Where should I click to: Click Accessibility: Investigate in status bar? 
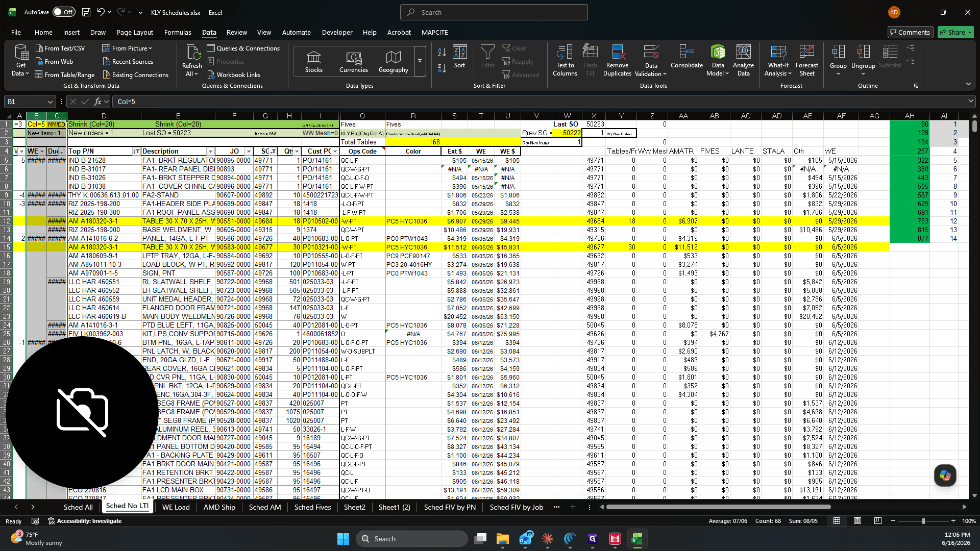coord(84,521)
